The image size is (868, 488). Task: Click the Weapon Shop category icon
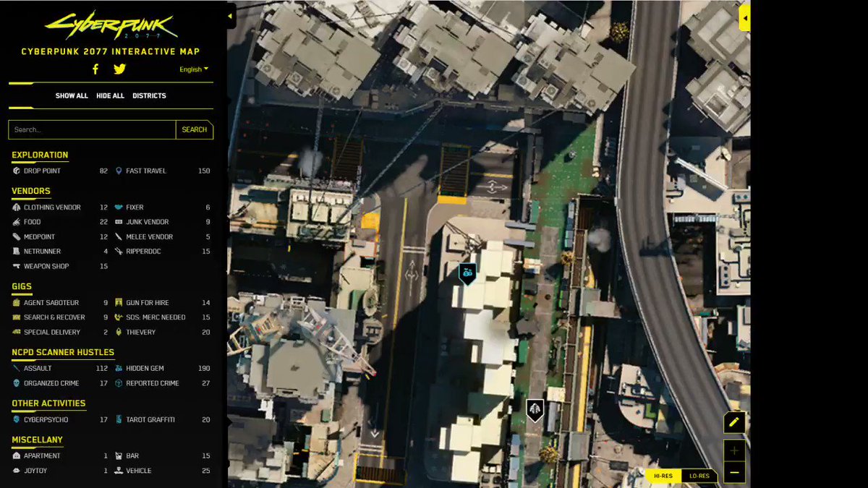point(17,266)
